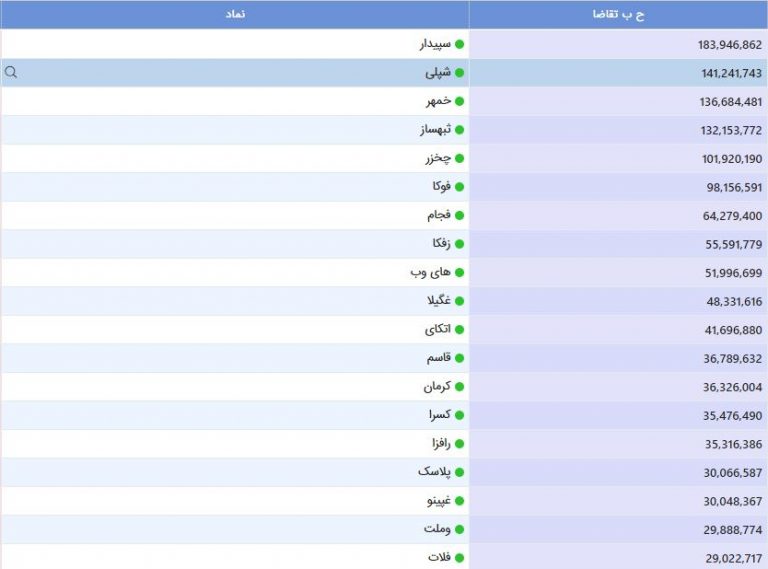This screenshot has width=768, height=569.
Task: Click the green status dot next to کسرا
Action: point(459,415)
